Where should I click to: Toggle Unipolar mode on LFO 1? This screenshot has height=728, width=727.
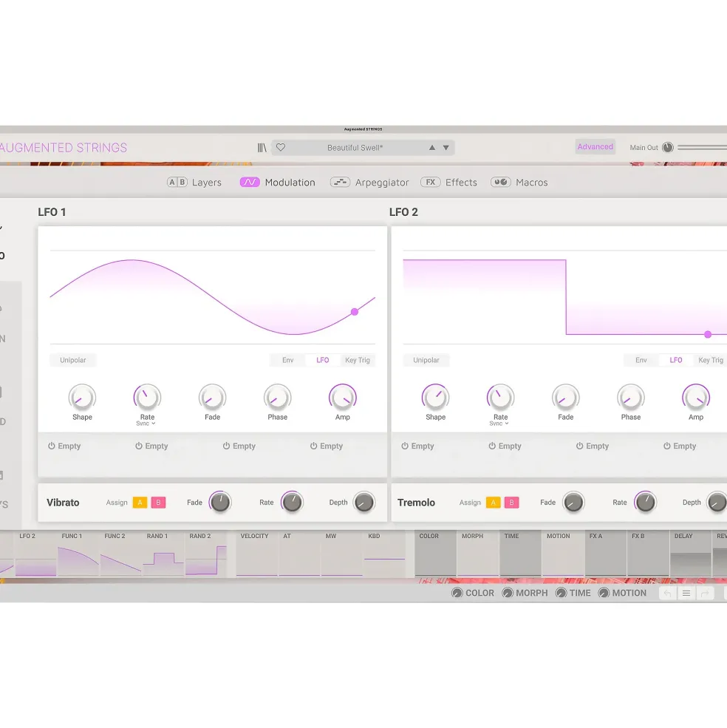tap(73, 360)
